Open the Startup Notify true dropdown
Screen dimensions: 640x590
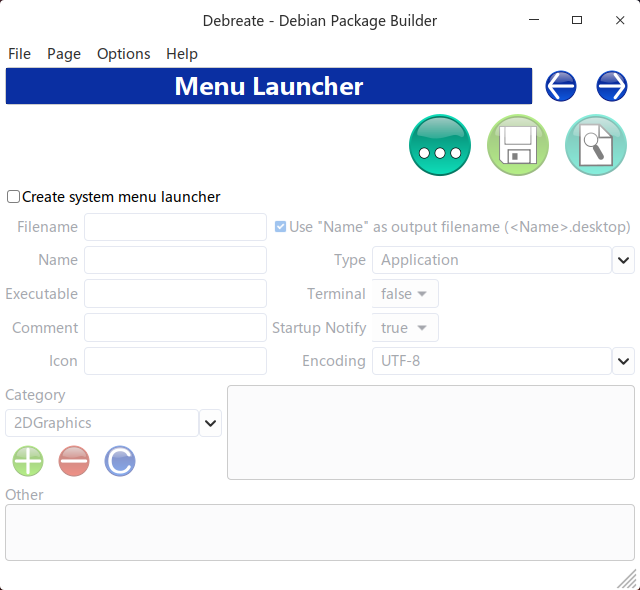(x=405, y=328)
